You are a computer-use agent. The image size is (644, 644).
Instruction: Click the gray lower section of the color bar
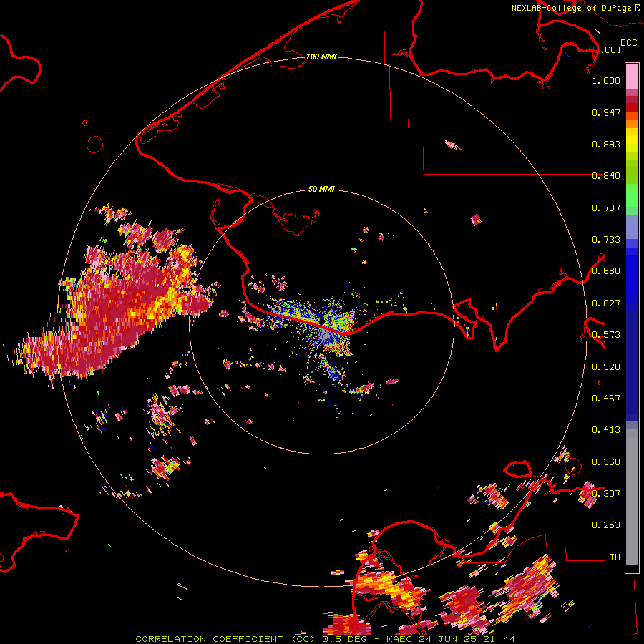click(x=632, y=497)
